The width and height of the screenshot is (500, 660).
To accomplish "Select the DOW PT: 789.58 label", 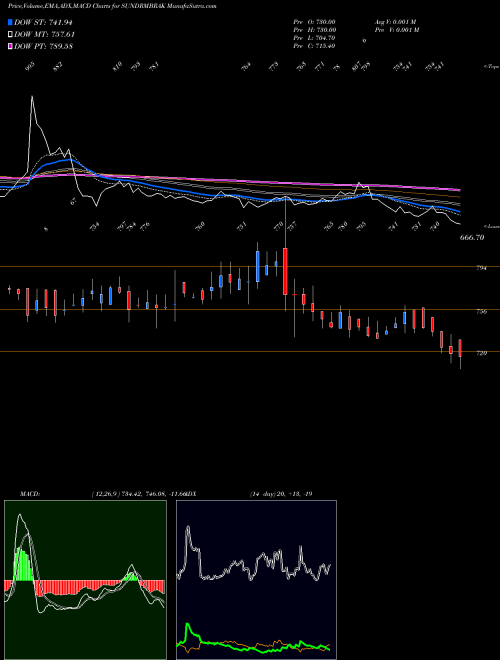I will point(44,46).
